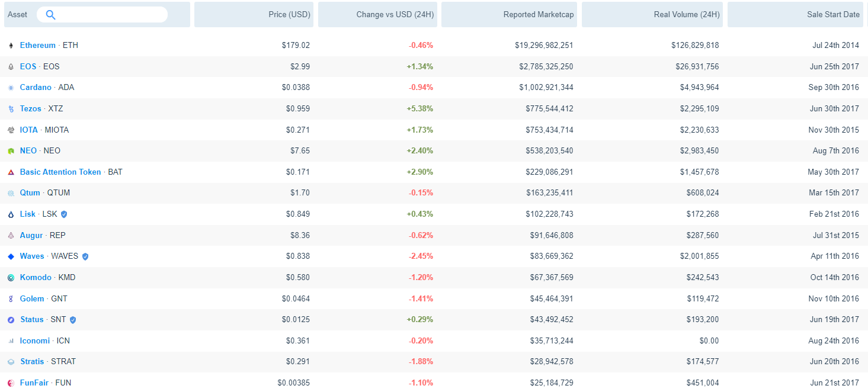This screenshot has height=392, width=868.
Task: Open the Tezos asset link
Action: (31, 108)
